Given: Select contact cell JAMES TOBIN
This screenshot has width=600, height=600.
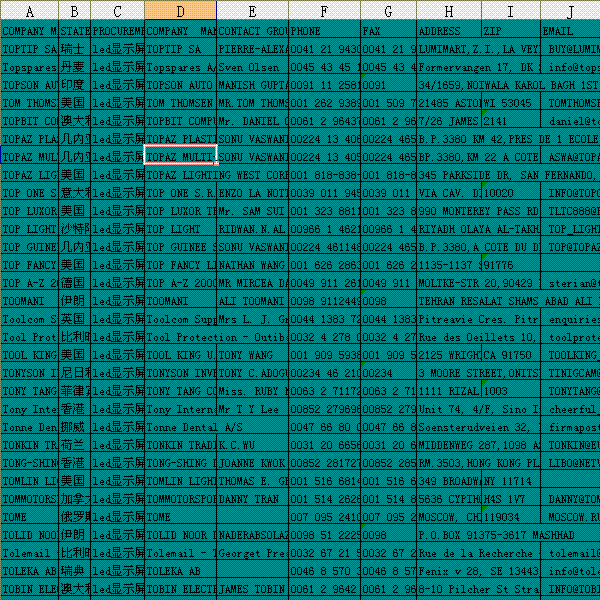Looking at the screenshot, I should pos(253,589).
